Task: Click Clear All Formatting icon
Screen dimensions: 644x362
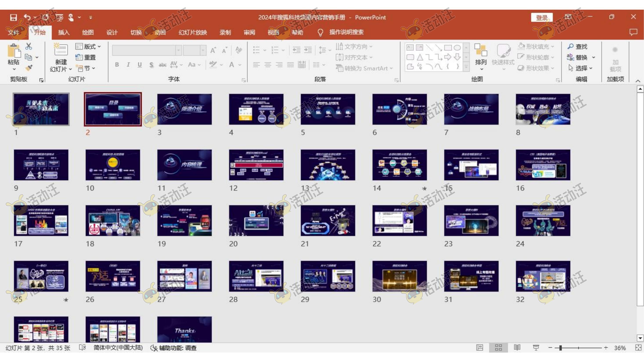Action: [x=239, y=50]
